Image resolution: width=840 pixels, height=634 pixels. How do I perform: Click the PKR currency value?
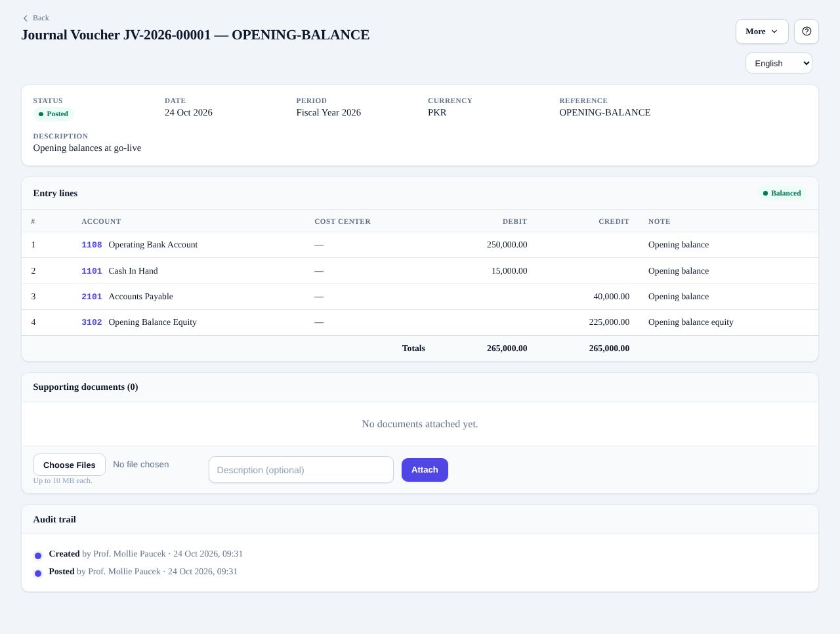coord(437,113)
